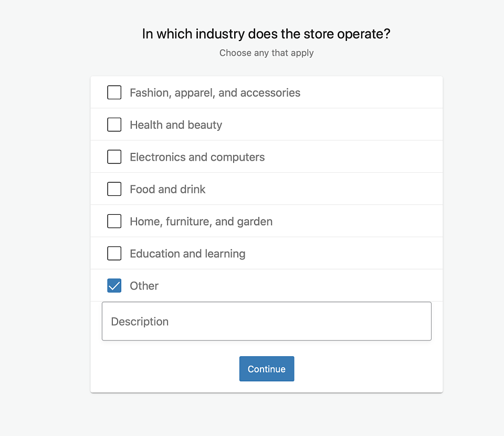Click the 'Health and beauty' label text
The height and width of the screenshot is (436, 504).
click(176, 124)
